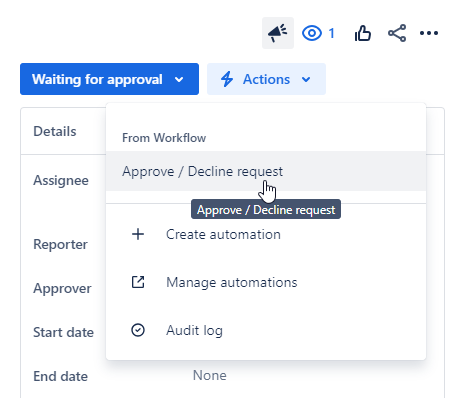Open the share icon
Viewport: 469px width, 398px height.
tap(397, 33)
